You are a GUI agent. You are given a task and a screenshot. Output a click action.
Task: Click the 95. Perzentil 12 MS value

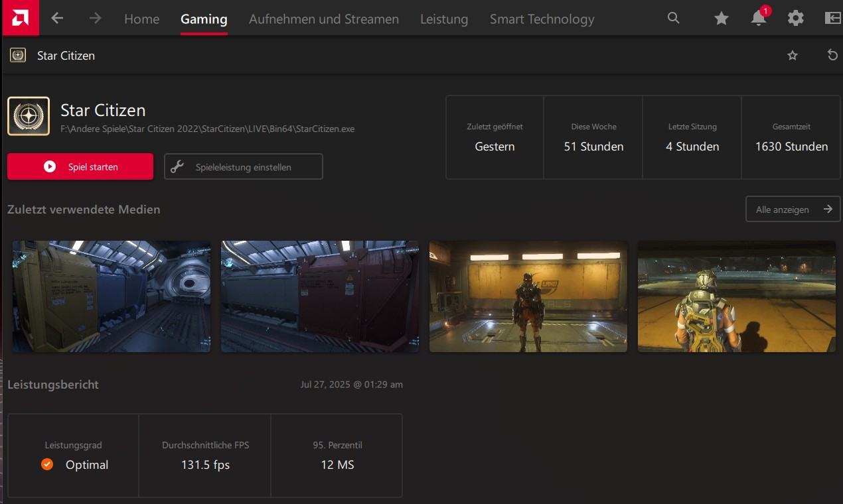(x=337, y=465)
